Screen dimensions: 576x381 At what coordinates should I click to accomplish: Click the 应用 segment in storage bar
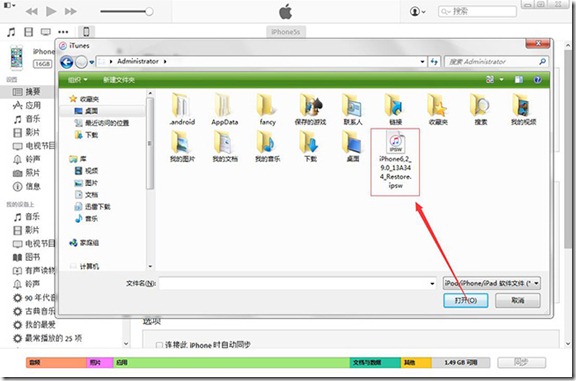click(231, 363)
